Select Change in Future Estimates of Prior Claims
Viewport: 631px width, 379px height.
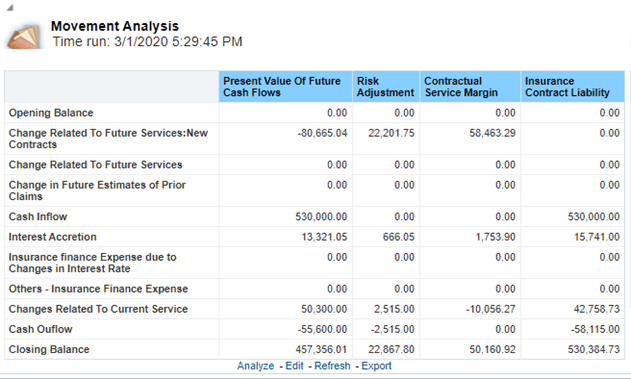click(x=97, y=191)
